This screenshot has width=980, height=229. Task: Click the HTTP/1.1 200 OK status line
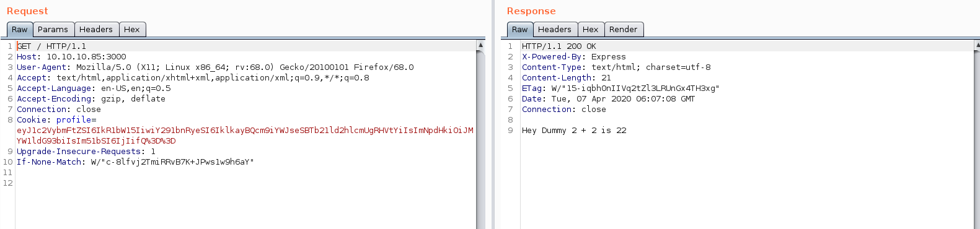click(559, 46)
